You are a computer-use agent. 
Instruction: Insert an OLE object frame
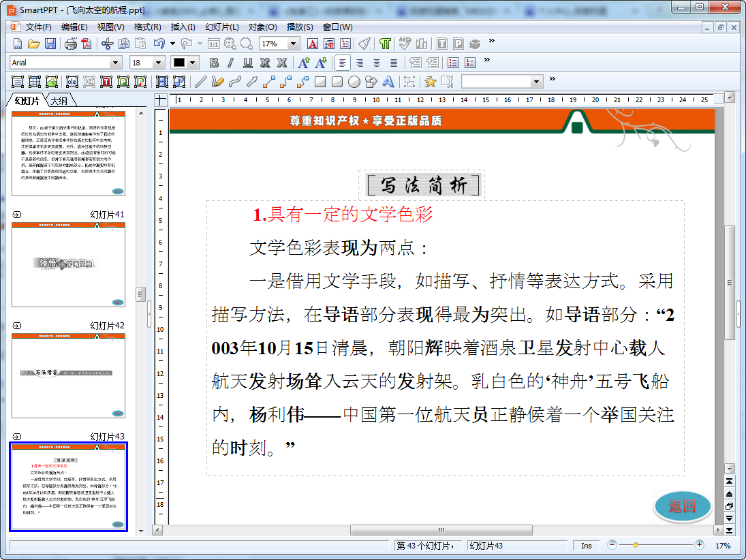tap(72, 82)
